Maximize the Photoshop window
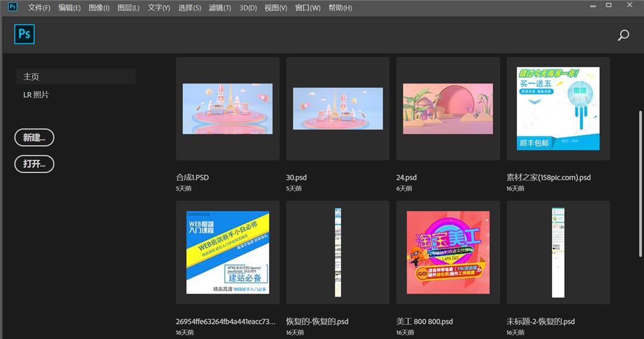Image resolution: width=644 pixels, height=339 pixels. [609, 5]
